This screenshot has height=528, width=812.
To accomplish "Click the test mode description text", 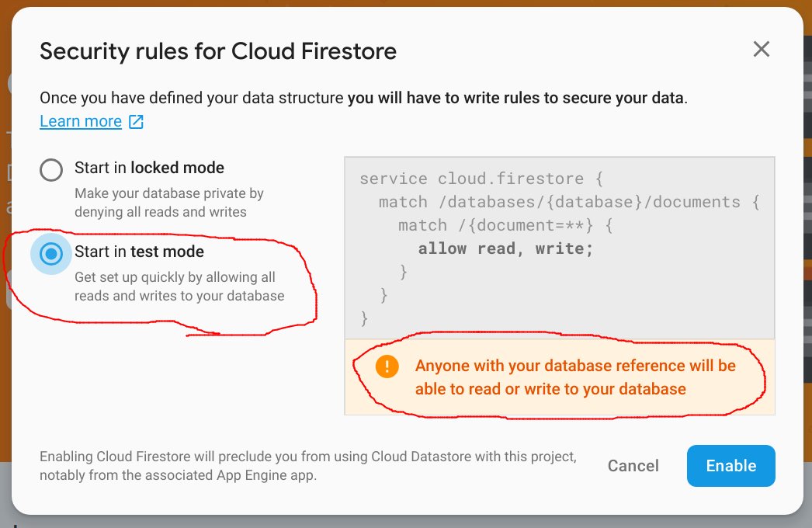I will click(179, 287).
